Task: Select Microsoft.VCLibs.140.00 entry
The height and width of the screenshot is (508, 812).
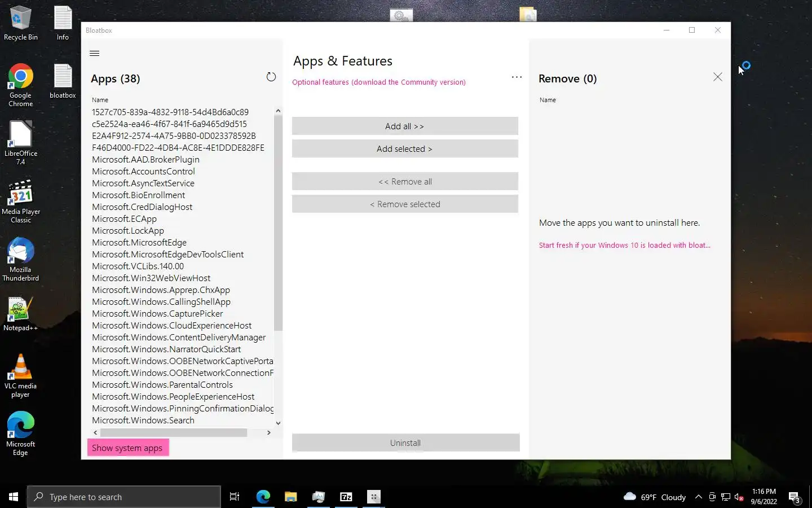Action: pos(138,266)
